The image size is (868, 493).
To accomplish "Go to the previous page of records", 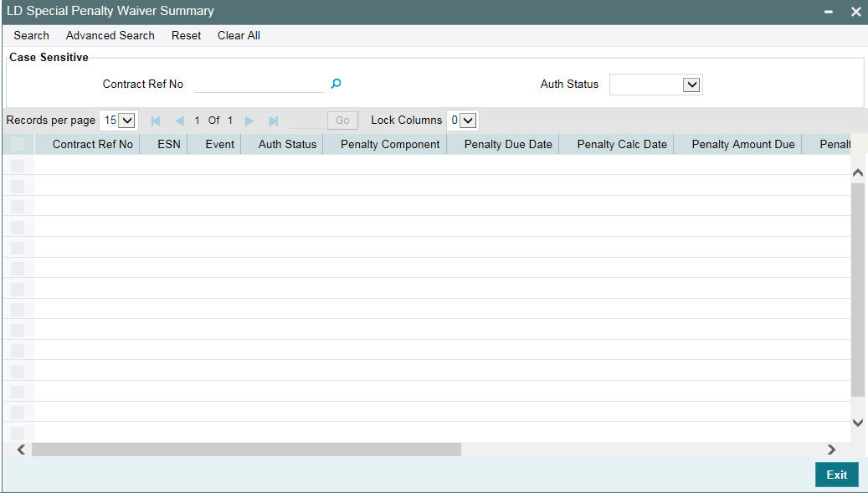I will [179, 121].
